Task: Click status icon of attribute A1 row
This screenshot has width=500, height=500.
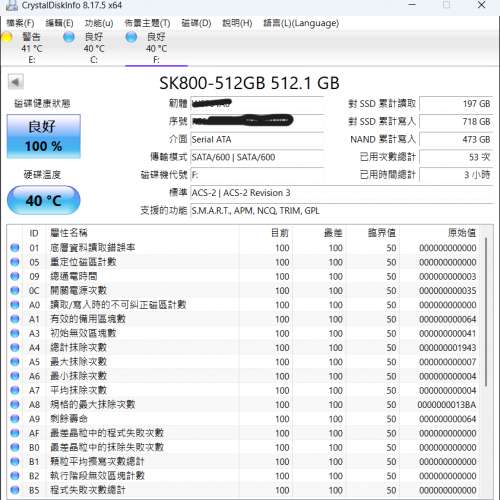Action: pyautogui.click(x=15, y=319)
